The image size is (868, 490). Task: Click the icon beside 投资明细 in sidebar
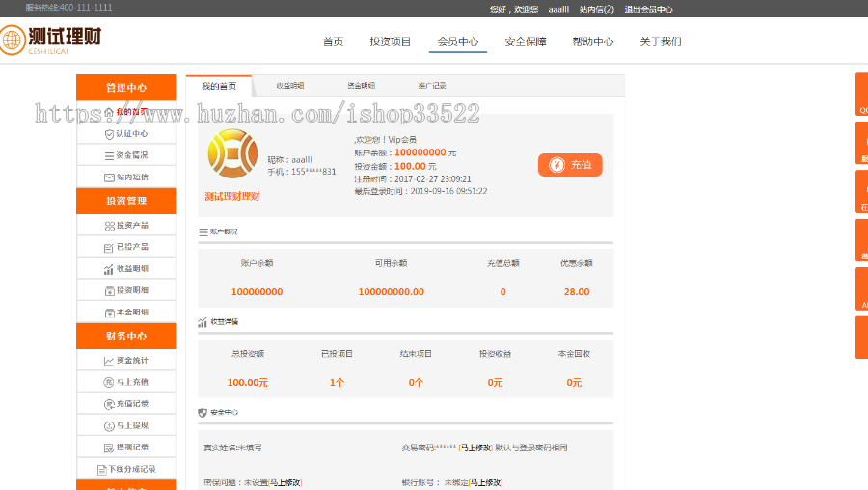pos(110,290)
